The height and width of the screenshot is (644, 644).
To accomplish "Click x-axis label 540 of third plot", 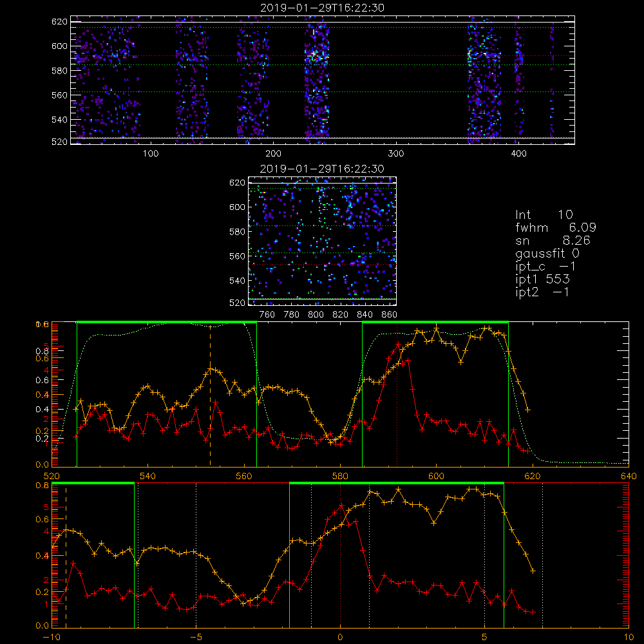I will click(x=148, y=476).
